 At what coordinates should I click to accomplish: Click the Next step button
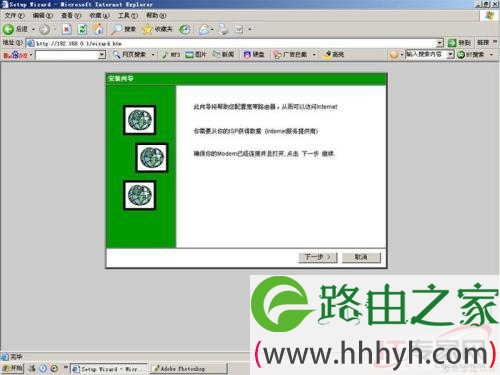tap(318, 257)
